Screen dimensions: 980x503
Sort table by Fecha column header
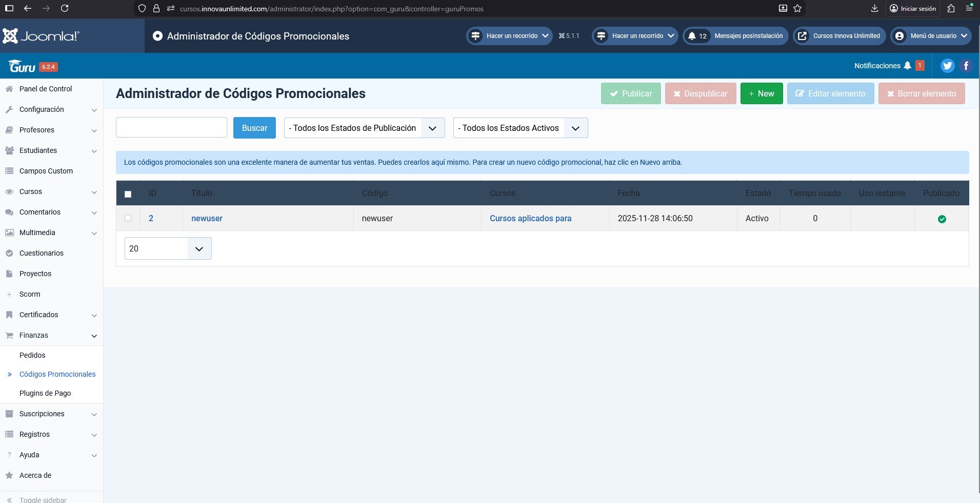(x=629, y=193)
